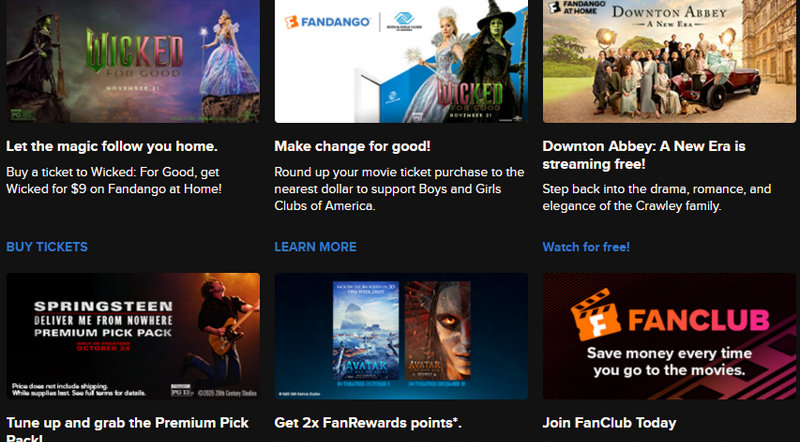
Task: Click the FanClub clapperboard icon
Action: coord(595,315)
